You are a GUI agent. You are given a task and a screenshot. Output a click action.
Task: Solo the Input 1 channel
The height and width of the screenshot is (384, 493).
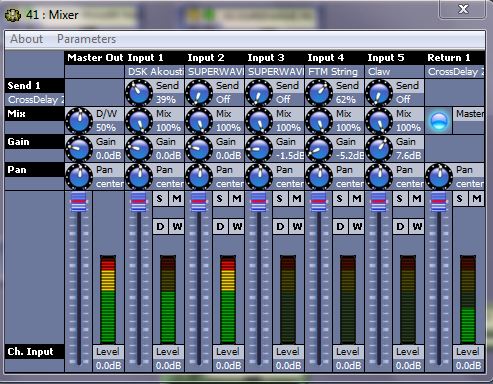pos(160,199)
